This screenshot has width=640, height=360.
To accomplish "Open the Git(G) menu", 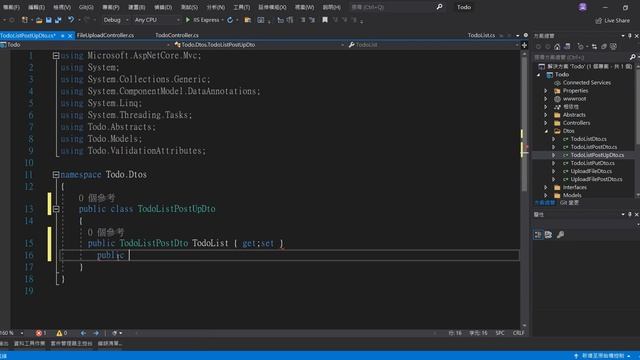I will click(86, 7).
